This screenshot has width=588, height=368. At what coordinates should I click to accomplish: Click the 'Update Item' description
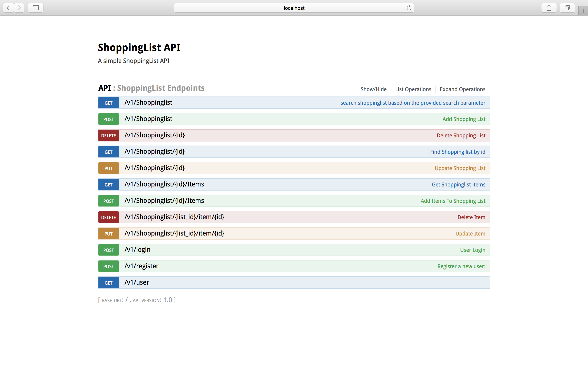click(470, 234)
